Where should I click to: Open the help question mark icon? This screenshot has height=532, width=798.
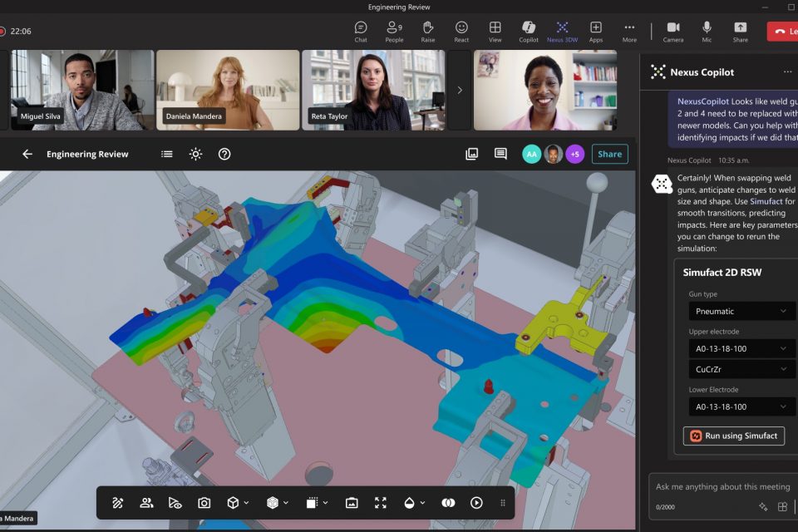click(224, 154)
